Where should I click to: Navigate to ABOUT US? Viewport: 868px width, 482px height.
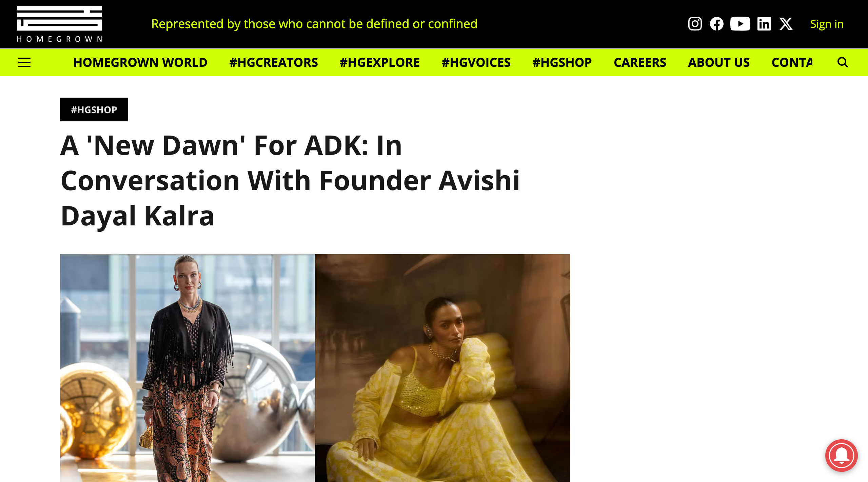pos(719,62)
